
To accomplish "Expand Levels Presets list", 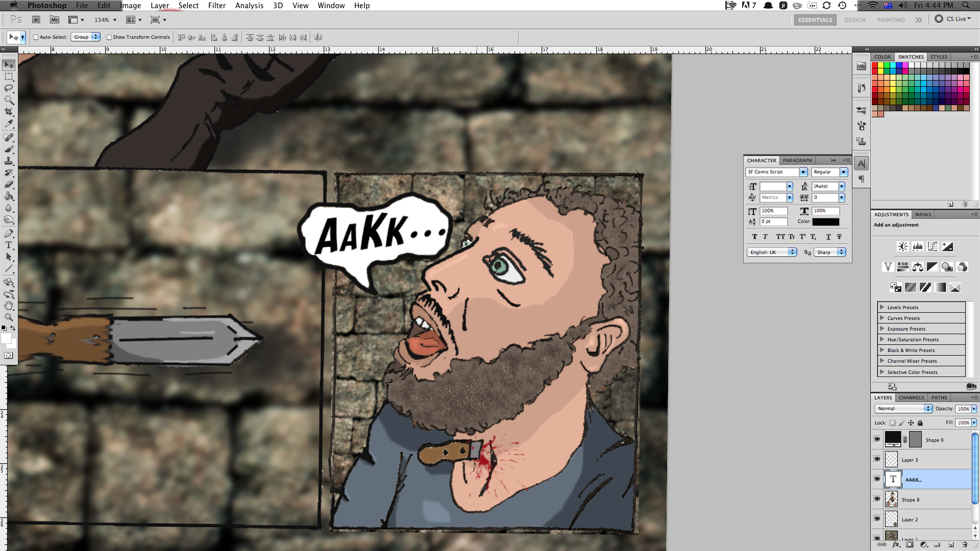I will click(x=882, y=307).
